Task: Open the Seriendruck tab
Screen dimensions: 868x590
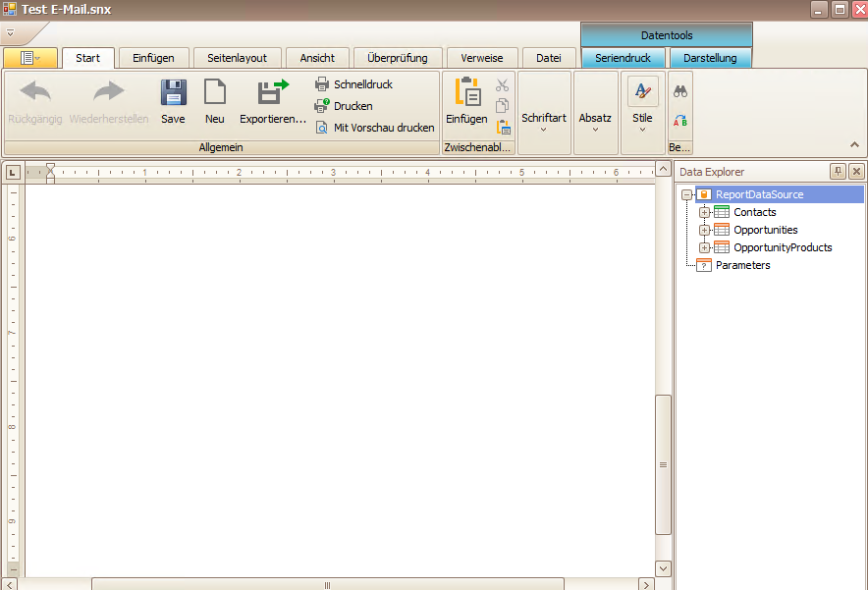Action: tap(623, 58)
